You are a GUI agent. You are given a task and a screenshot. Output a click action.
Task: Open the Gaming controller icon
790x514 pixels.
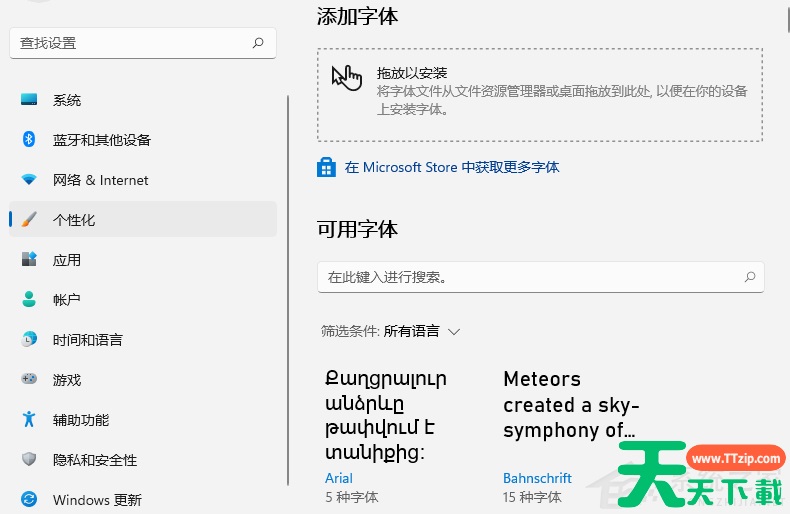(x=29, y=378)
